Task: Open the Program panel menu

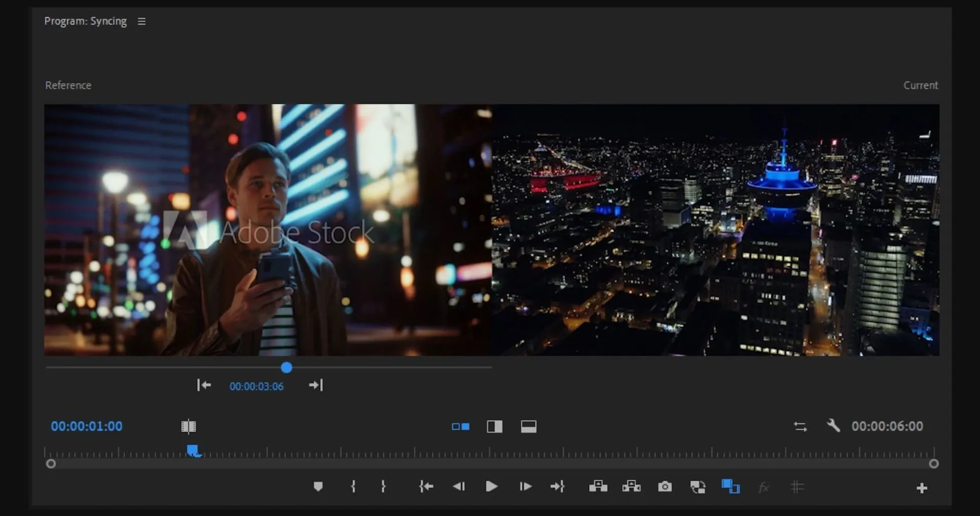Action: point(141,21)
